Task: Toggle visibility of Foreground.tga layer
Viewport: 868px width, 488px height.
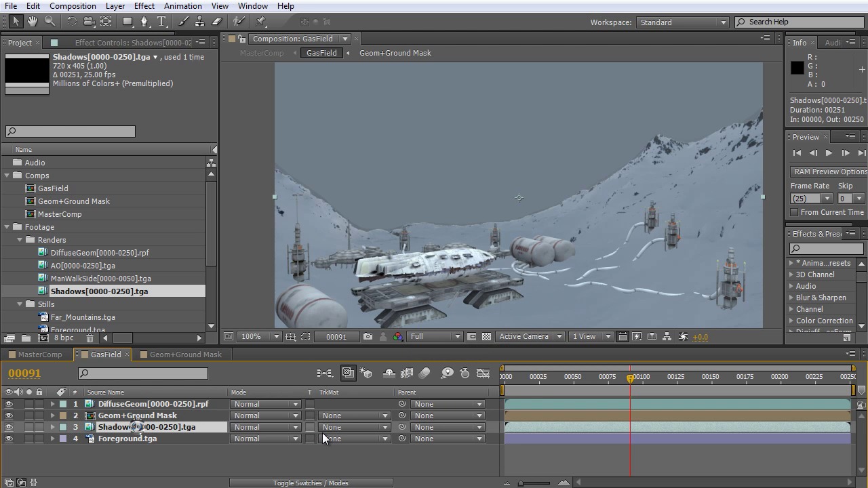Action: coord(9,439)
